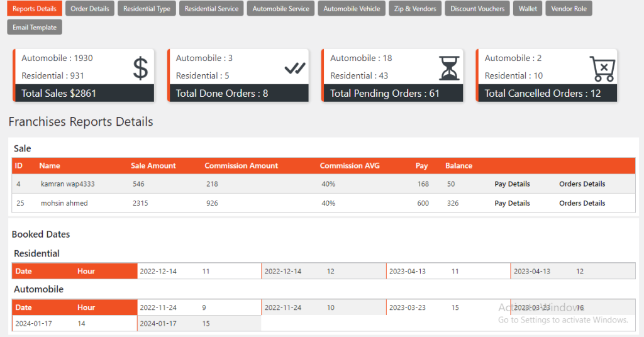644x337 pixels.
Task: Select the Wallet tab
Action: 528,9
